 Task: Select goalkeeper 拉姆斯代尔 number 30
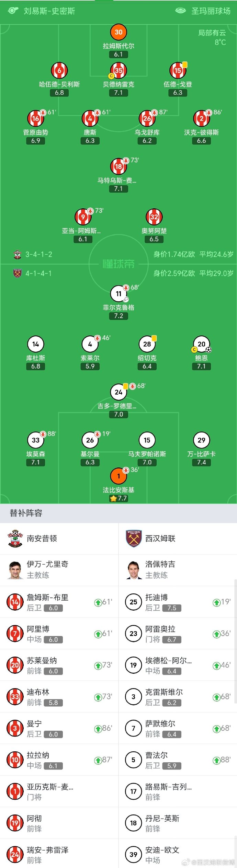[x=118, y=32]
